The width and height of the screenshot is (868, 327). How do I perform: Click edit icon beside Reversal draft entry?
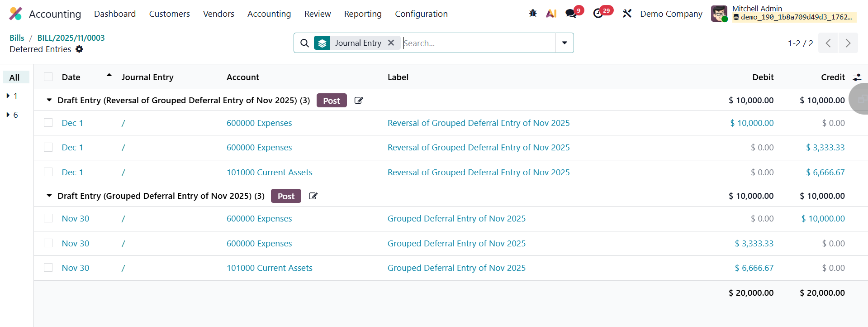click(x=359, y=101)
